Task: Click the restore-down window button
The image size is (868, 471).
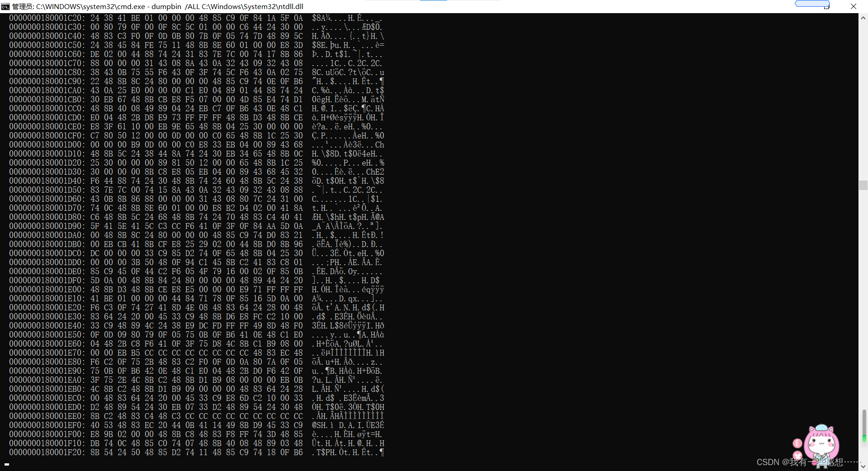Action: 827,6
